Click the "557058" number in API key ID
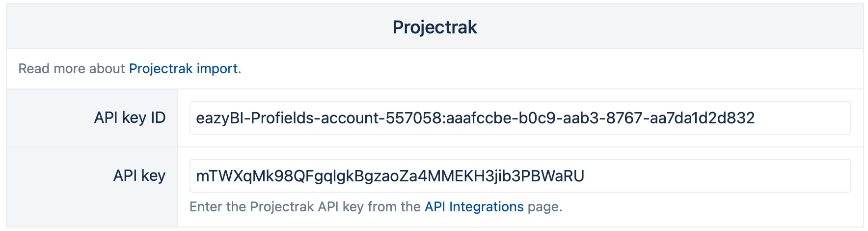868x231 pixels. click(x=414, y=118)
